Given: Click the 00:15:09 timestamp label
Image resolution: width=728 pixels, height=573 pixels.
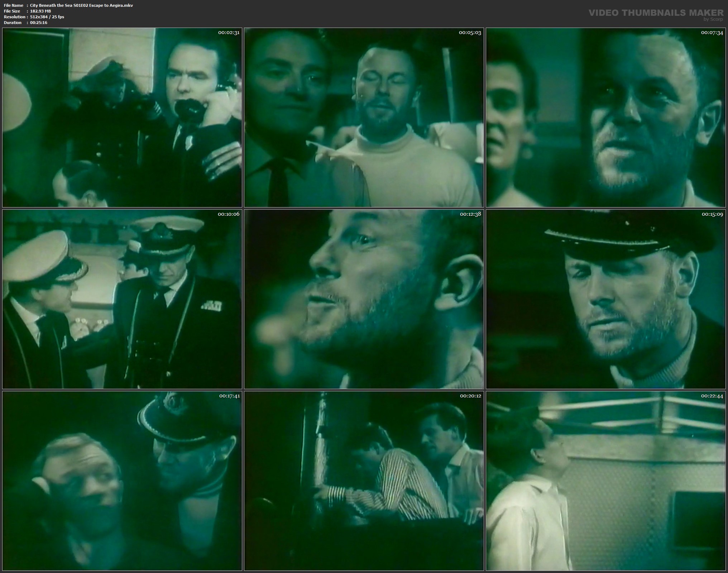Looking at the screenshot, I should [712, 214].
